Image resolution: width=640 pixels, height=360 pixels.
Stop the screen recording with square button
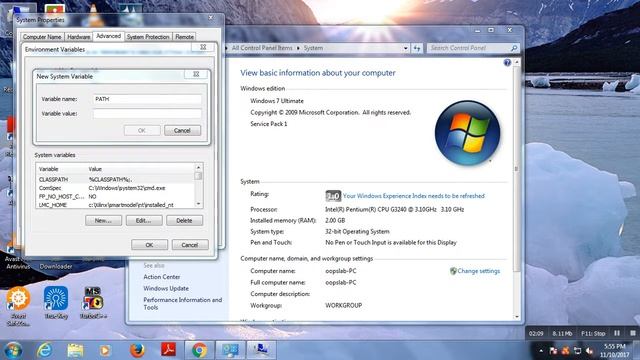(633, 333)
